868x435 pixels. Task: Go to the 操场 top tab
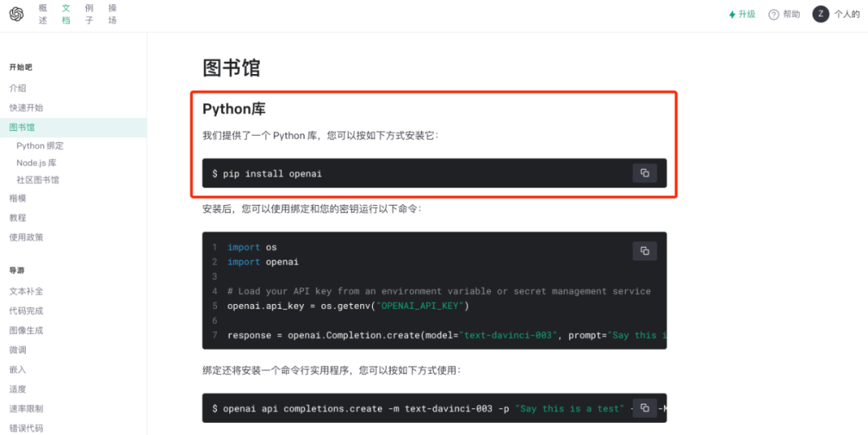point(113,14)
